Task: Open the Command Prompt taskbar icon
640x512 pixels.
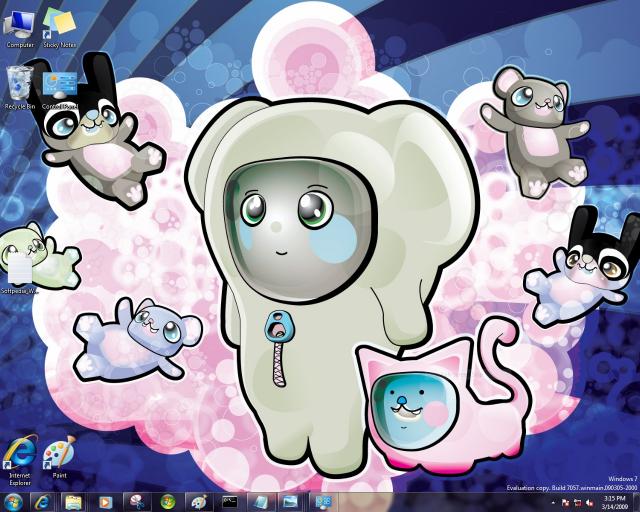Action: [229, 501]
